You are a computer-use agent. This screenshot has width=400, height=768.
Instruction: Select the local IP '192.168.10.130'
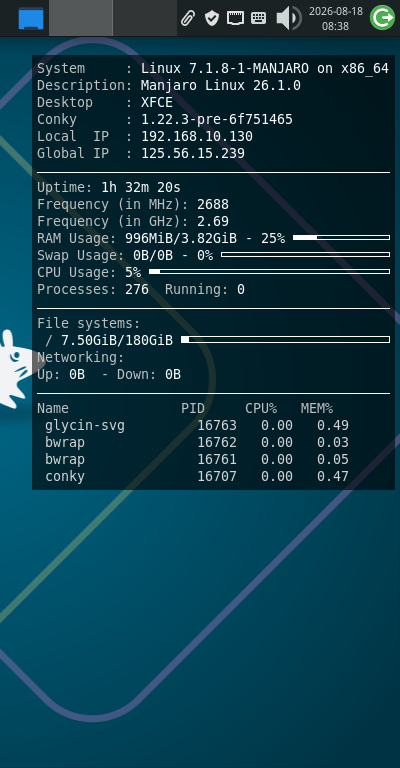(197, 136)
